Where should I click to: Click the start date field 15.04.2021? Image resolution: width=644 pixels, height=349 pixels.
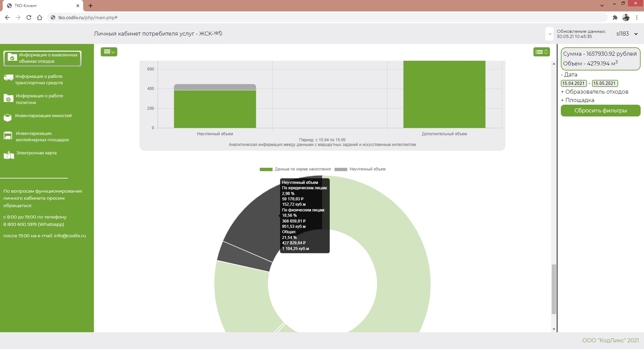click(x=574, y=83)
